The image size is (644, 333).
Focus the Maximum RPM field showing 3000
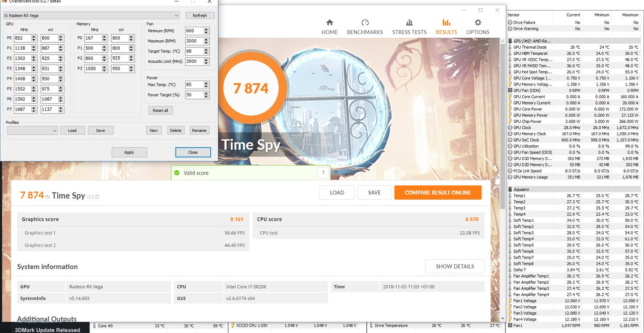click(194, 41)
